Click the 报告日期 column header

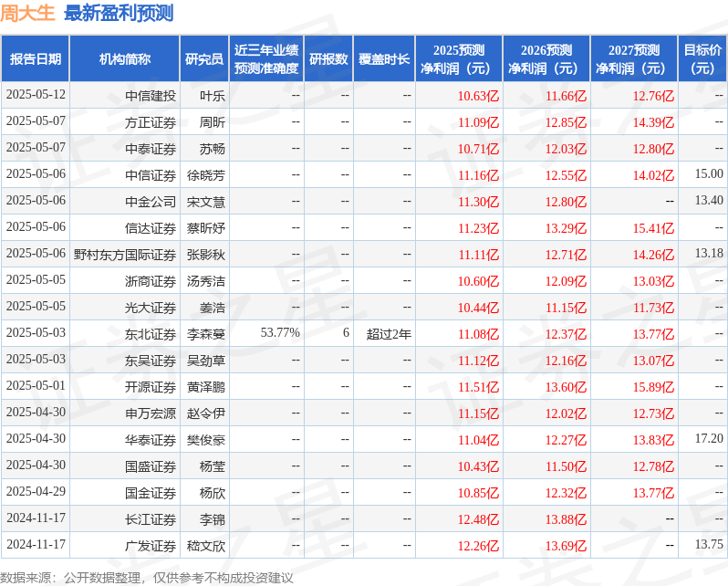(36, 59)
